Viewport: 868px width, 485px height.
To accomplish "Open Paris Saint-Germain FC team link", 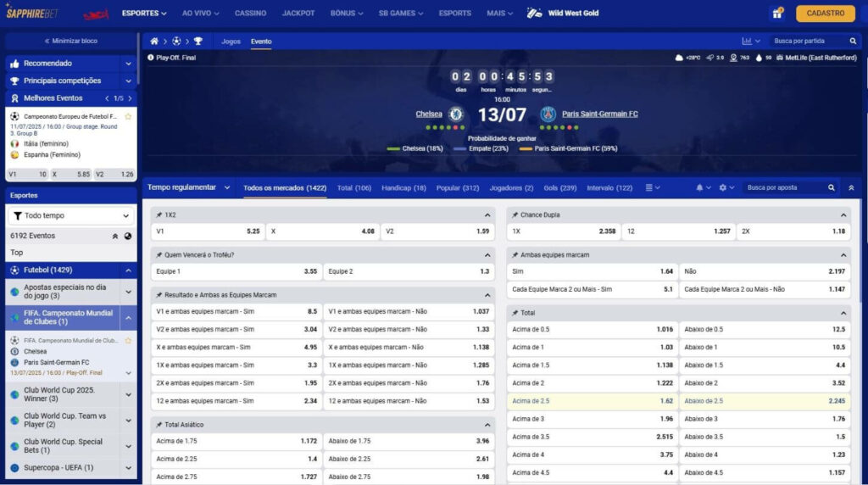I will (600, 114).
